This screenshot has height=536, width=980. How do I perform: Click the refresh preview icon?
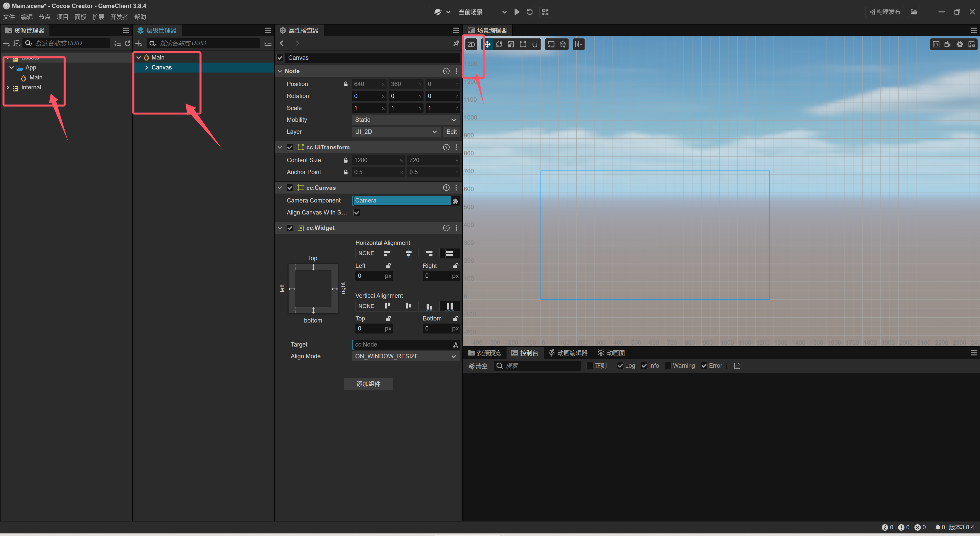pos(530,12)
